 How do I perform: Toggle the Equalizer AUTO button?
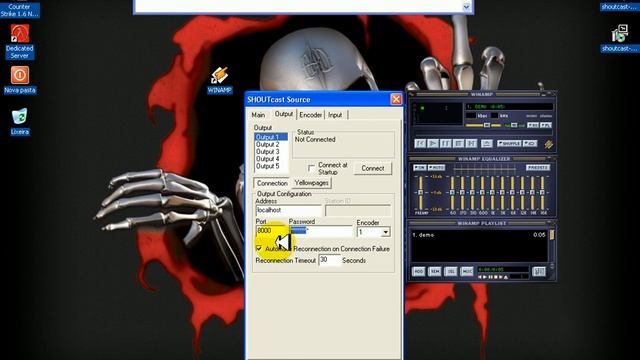point(436,168)
